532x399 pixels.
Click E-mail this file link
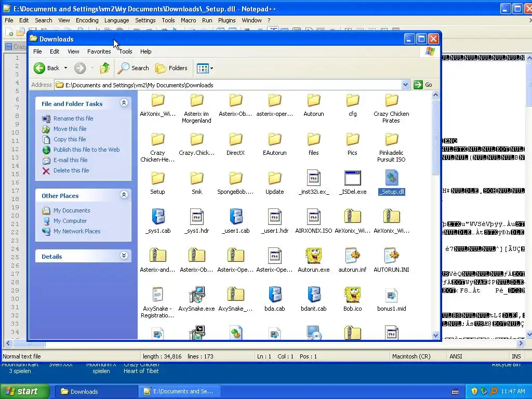tap(70, 160)
